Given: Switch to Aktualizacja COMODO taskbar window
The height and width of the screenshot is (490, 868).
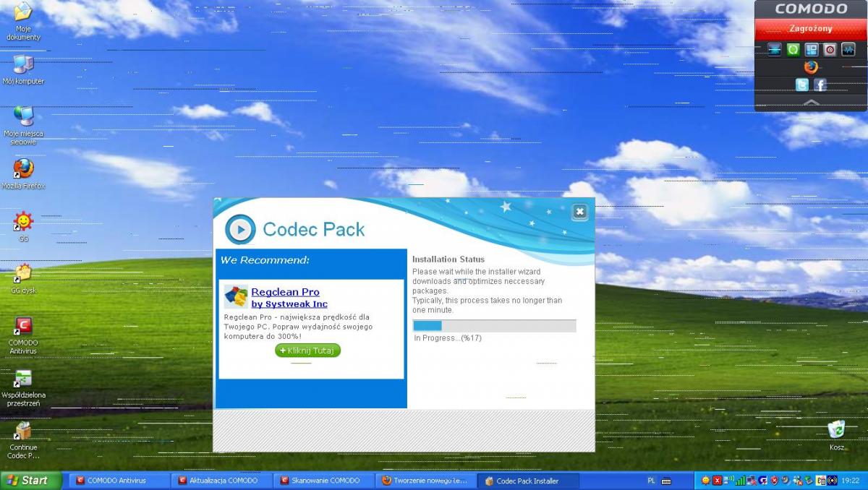Looking at the screenshot, I should click(x=222, y=481).
